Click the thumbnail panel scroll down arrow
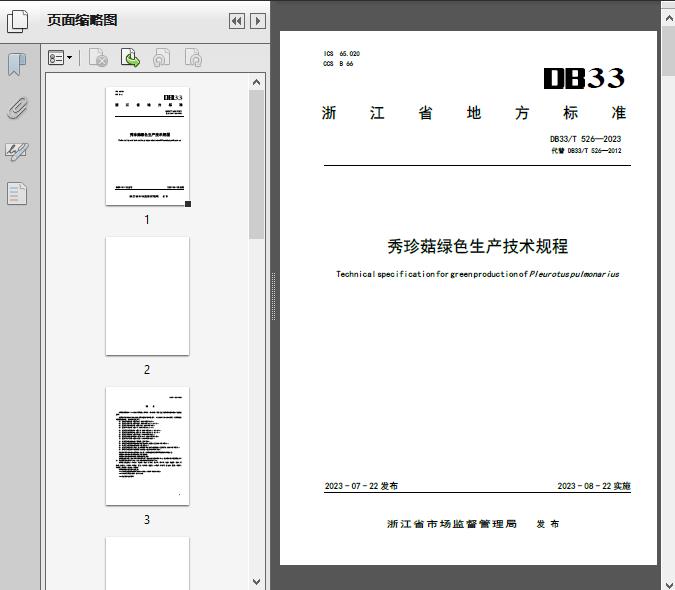This screenshot has height=590, width=675. point(257,581)
